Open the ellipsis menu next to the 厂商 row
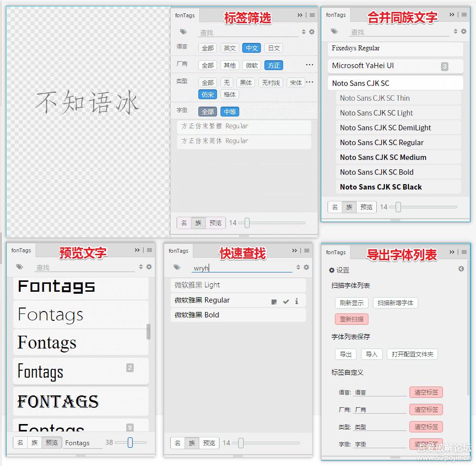 pyautogui.click(x=309, y=65)
